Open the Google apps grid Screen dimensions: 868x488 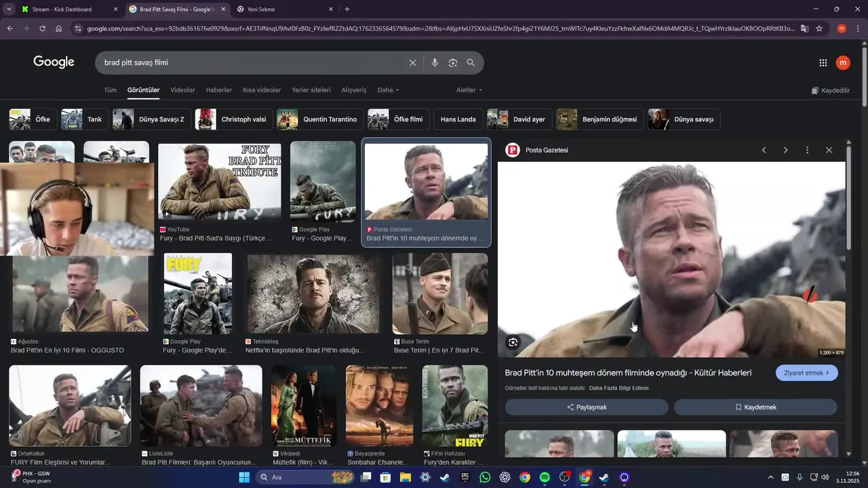pyautogui.click(x=823, y=62)
